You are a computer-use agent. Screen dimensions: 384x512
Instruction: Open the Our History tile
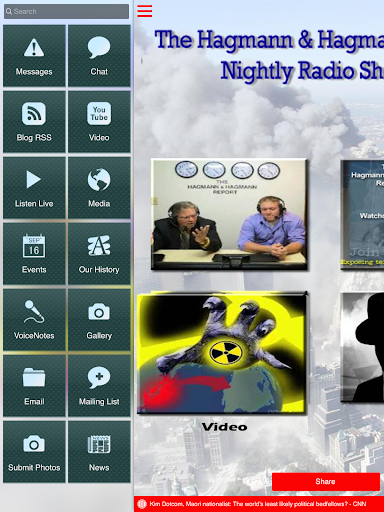[99, 254]
